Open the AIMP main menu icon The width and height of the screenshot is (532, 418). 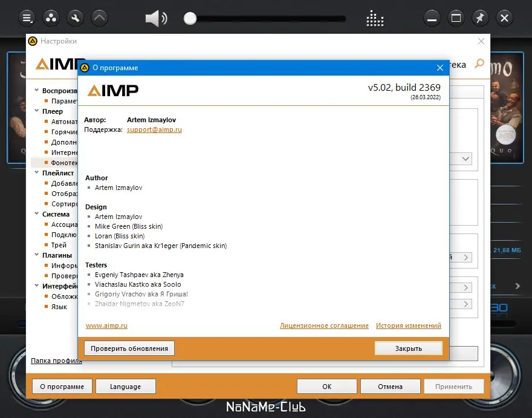point(27,18)
